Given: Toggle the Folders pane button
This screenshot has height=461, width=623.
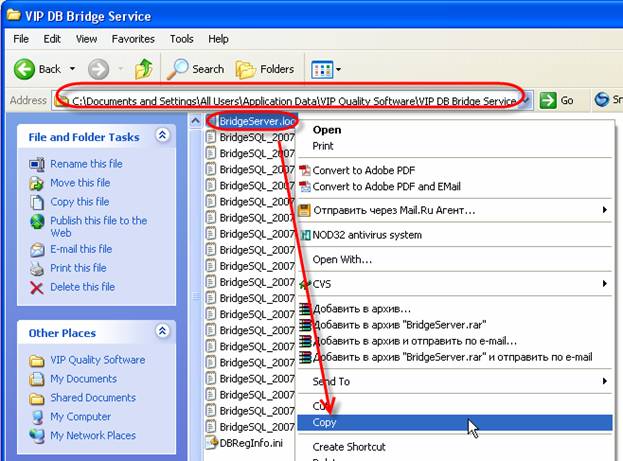Looking at the screenshot, I should click(x=265, y=69).
